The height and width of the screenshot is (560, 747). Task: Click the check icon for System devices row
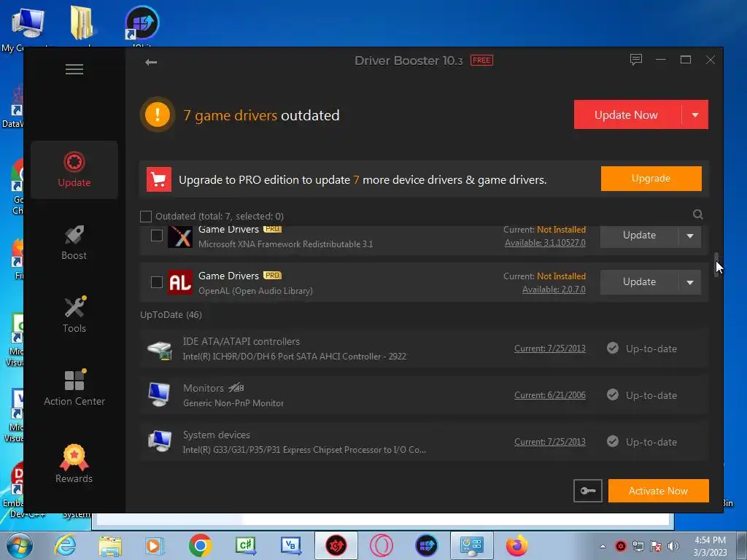[x=613, y=441]
